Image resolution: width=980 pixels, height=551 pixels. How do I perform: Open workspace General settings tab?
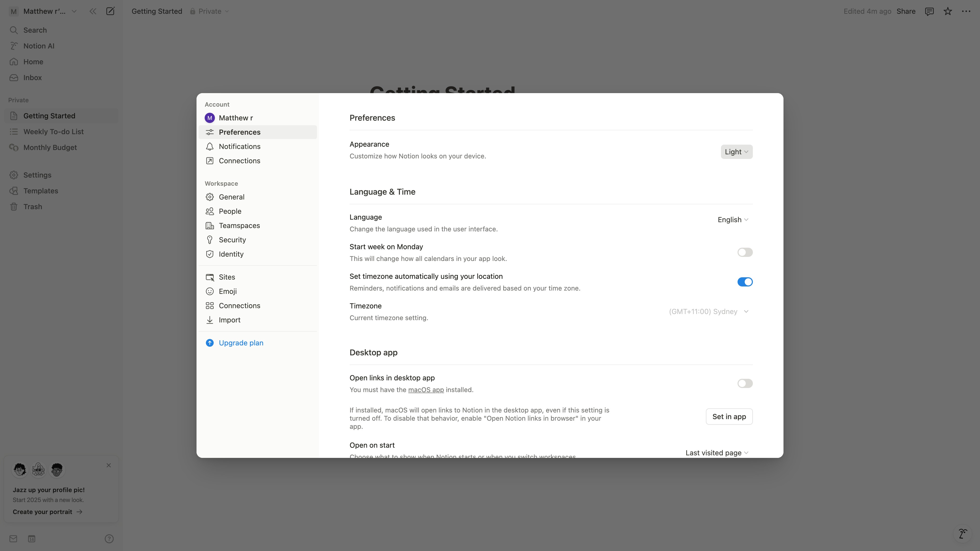[x=258, y=197]
